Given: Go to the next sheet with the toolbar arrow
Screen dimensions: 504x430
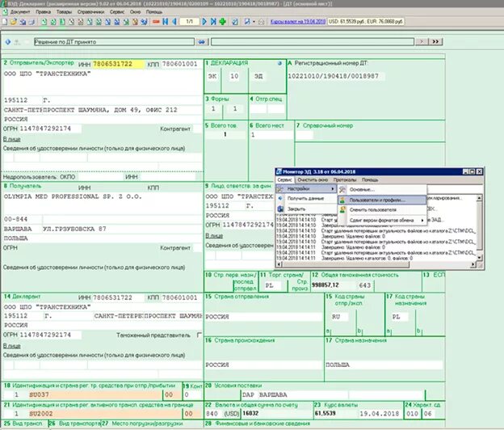Looking at the screenshot, I should pyautogui.click(x=204, y=22).
